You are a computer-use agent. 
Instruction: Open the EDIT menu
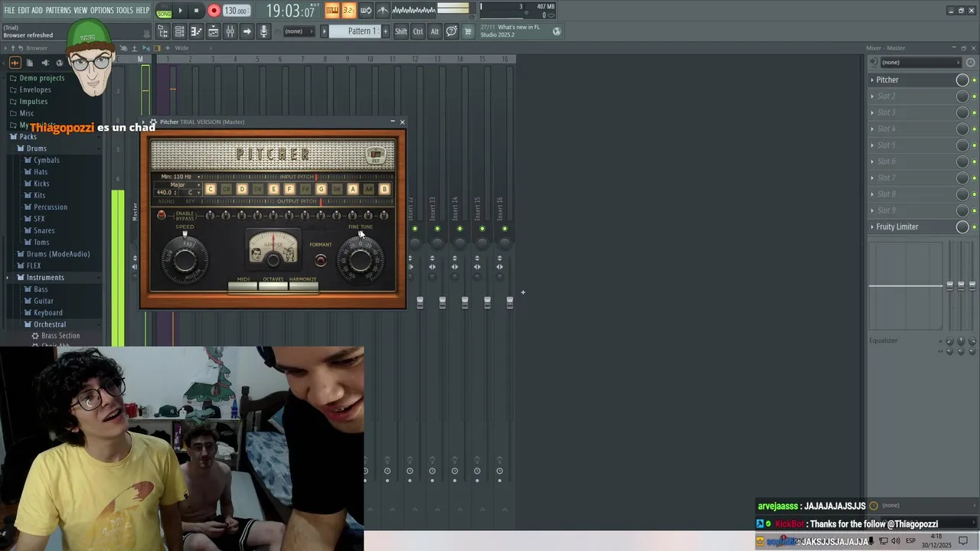[24, 11]
